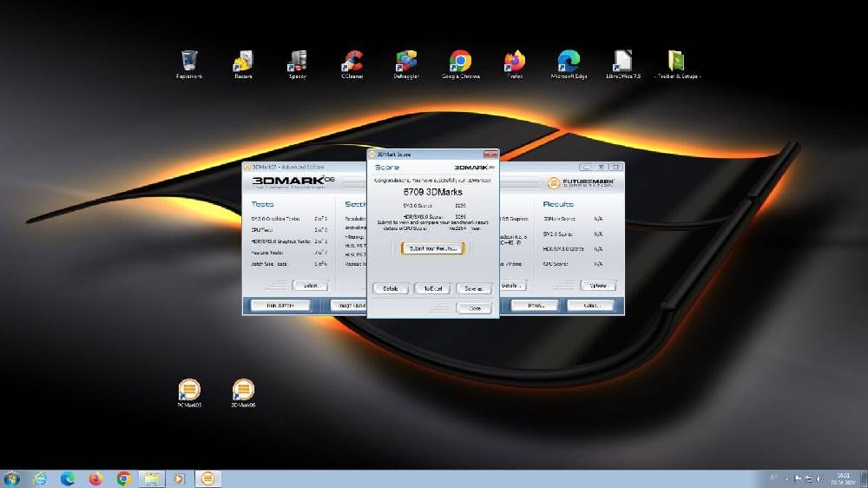
Task: Open the Microsoft Edge desktop shortcut
Action: pos(569,64)
